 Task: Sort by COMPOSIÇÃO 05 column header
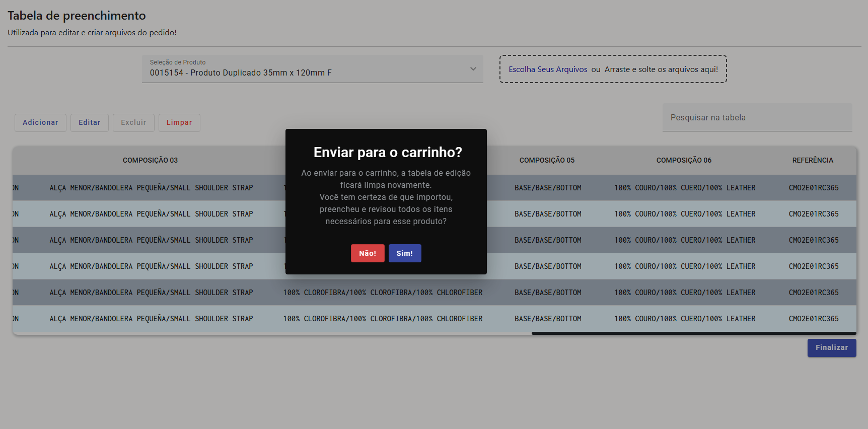(x=547, y=161)
